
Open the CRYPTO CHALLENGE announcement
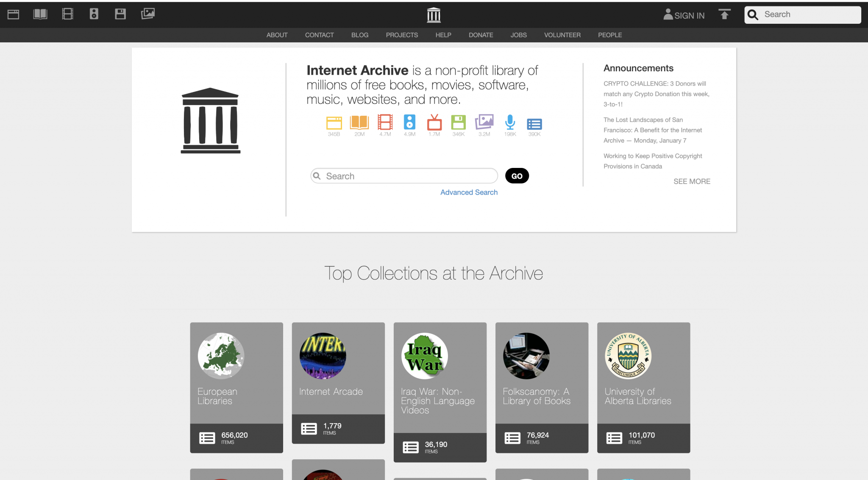657,94
